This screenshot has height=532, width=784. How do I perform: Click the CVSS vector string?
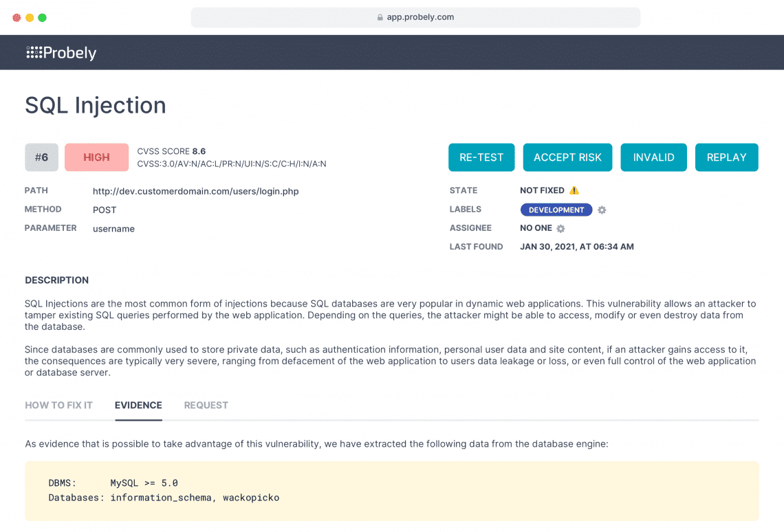[232, 164]
